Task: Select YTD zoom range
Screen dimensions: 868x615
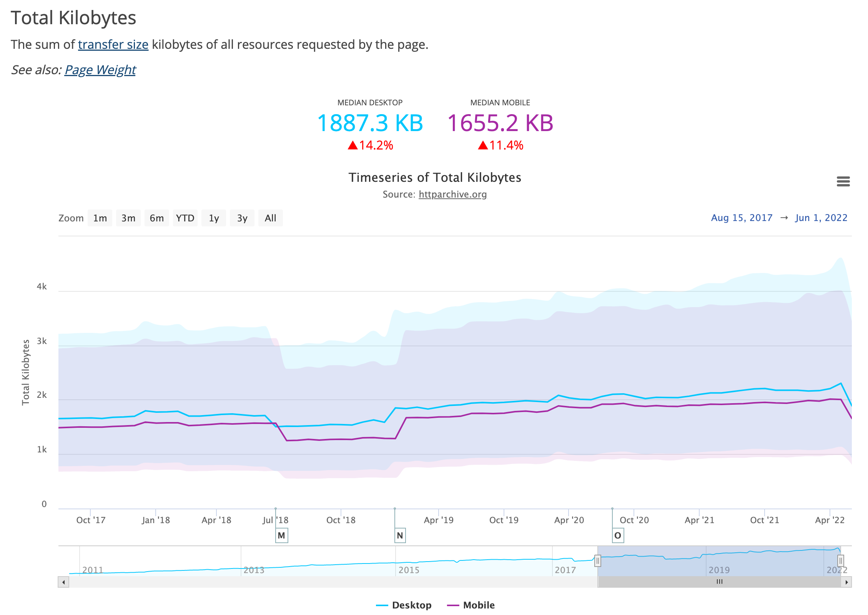Action: 185,218
